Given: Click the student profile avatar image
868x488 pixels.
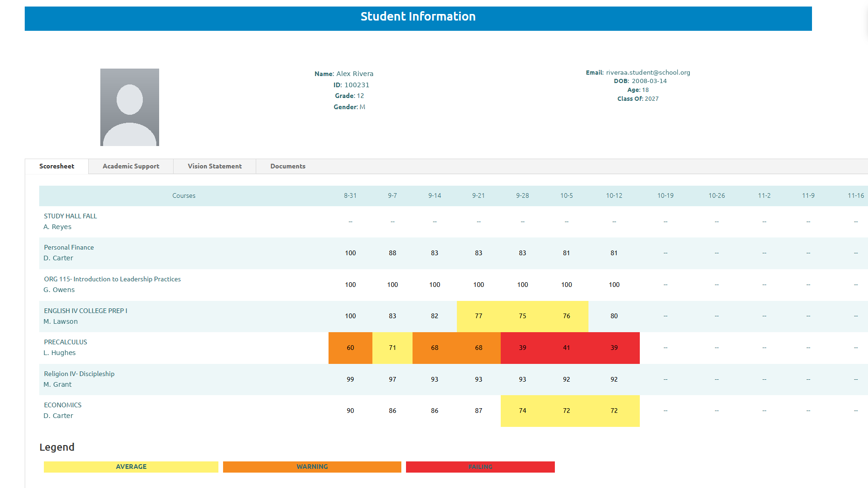Looking at the screenshot, I should point(130,107).
